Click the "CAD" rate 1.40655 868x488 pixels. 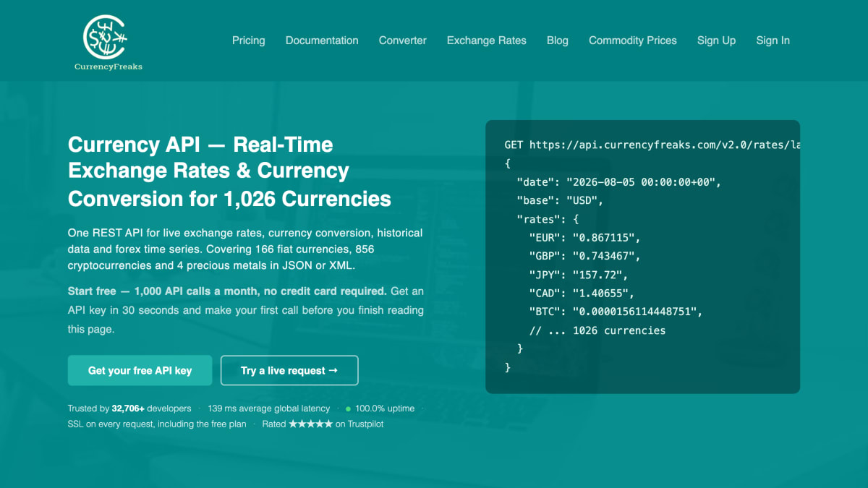click(582, 294)
